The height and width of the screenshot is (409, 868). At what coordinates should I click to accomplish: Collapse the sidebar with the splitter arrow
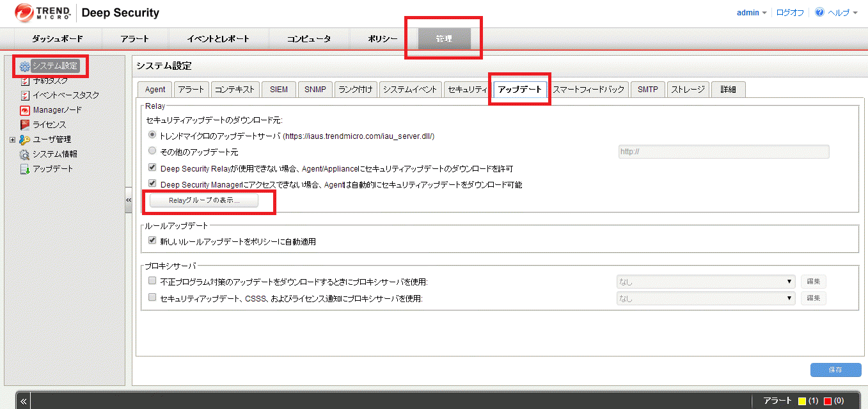pos(129,200)
